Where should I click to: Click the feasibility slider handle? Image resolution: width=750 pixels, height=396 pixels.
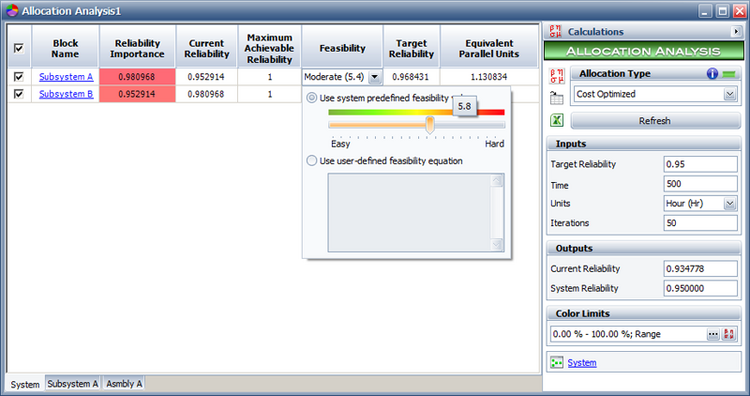click(x=430, y=124)
